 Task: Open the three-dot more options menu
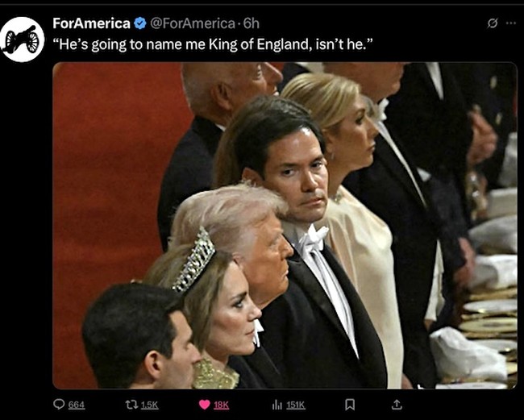[511, 23]
